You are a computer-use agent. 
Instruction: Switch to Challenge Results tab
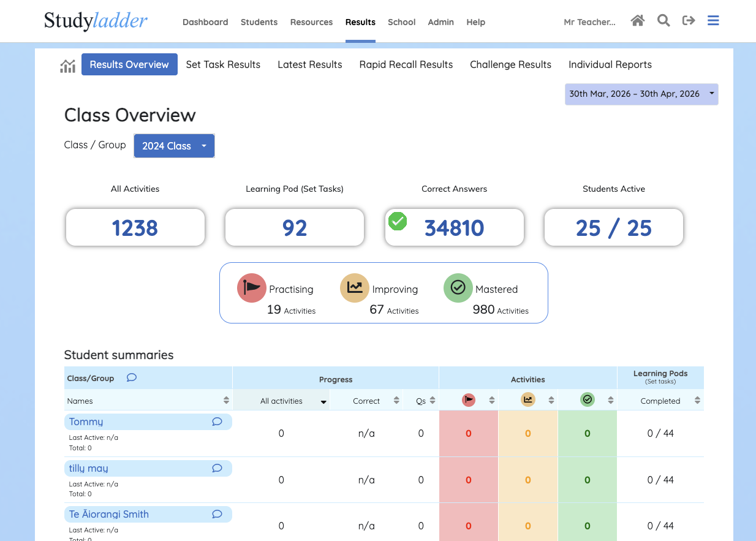pyautogui.click(x=510, y=64)
